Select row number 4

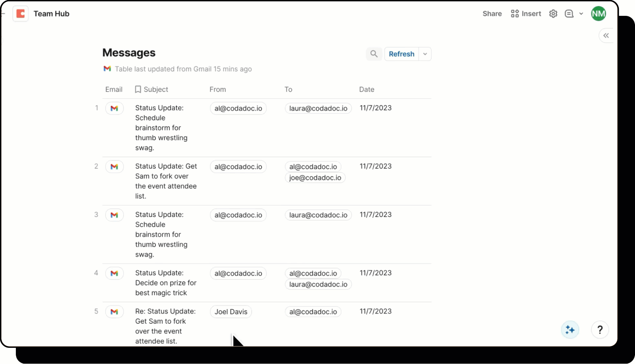point(96,273)
